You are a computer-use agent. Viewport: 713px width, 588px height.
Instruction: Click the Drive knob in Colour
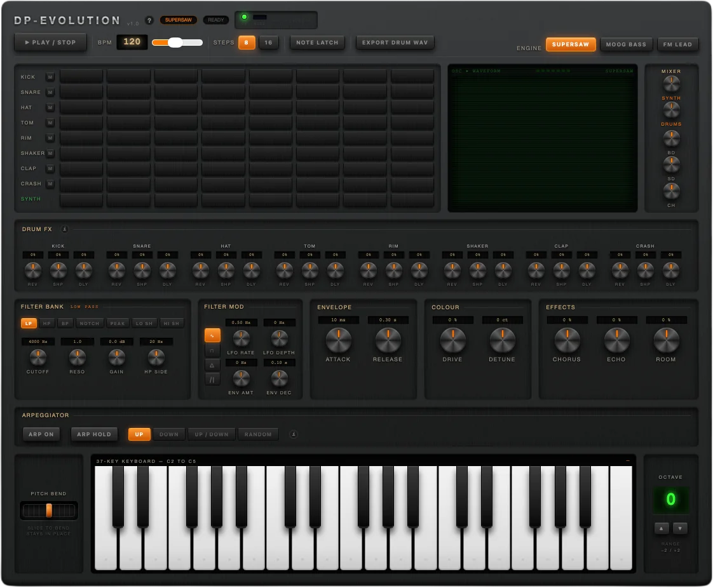pos(453,340)
